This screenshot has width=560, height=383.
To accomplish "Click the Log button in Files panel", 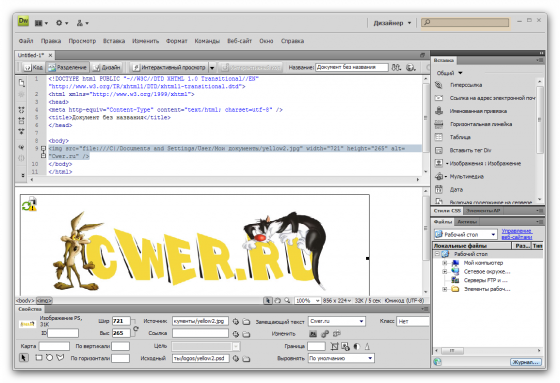I will (x=525, y=362).
